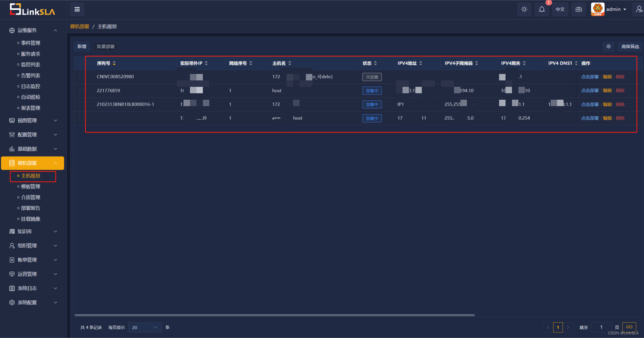644x338 pixels.
Task: Click the jump-to page number field
Action: coord(601,327)
